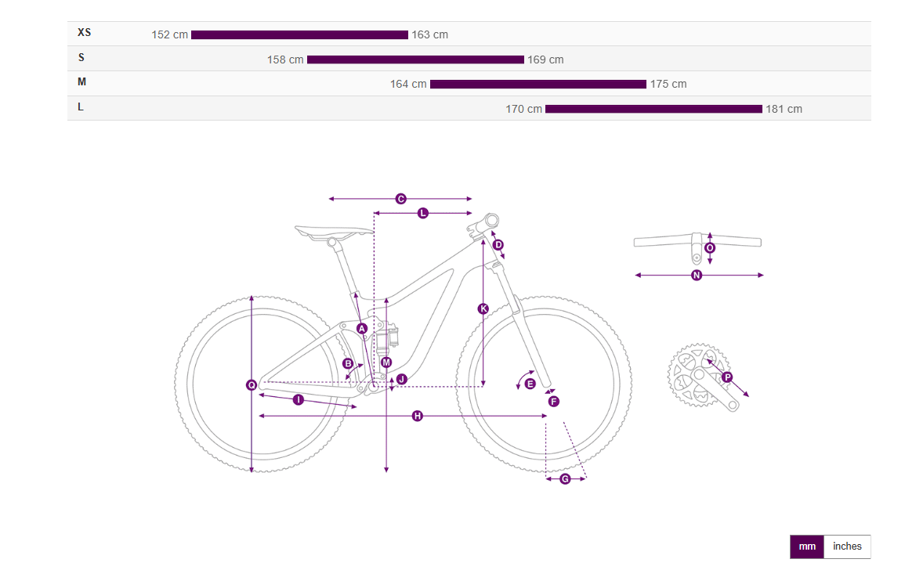Select the I chainstay marker

point(299,399)
